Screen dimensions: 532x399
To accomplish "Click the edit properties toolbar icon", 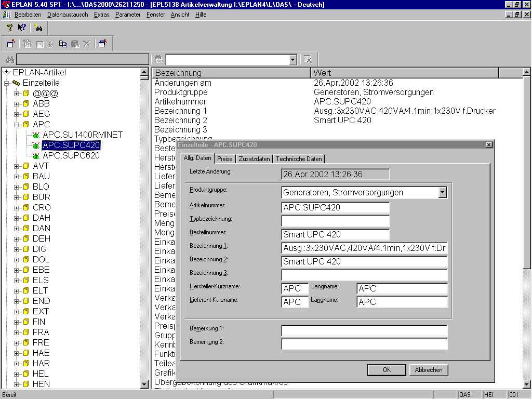I will 39,44.
